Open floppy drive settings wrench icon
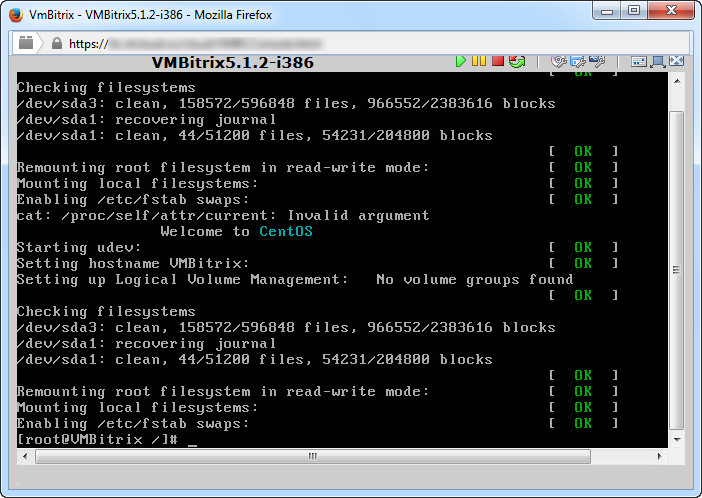 (578, 61)
